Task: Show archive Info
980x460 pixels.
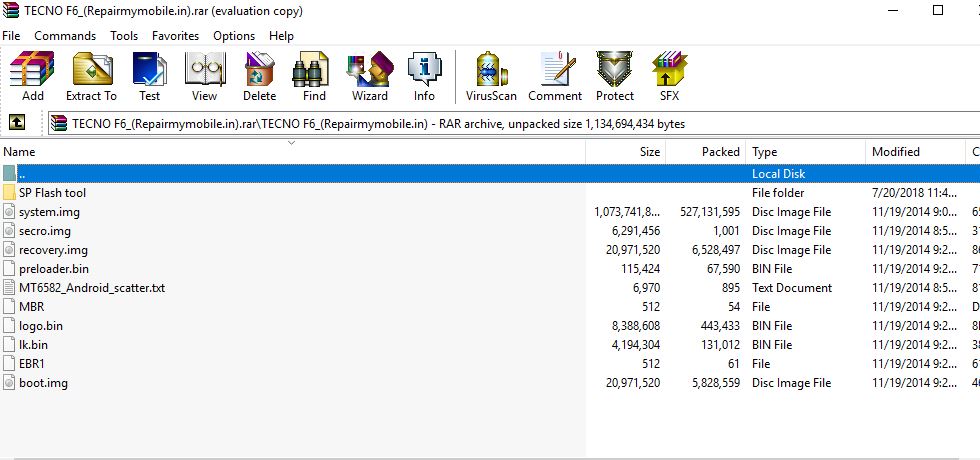Action: [424, 77]
